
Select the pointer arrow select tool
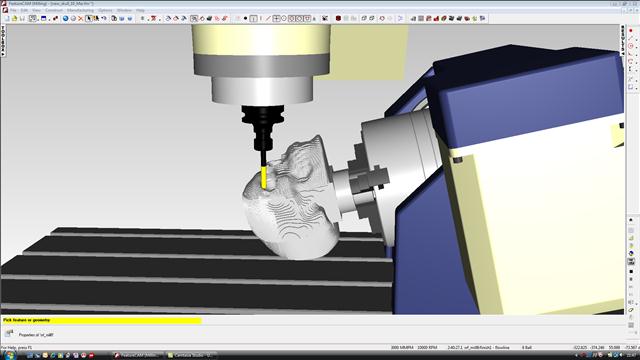(88, 18)
